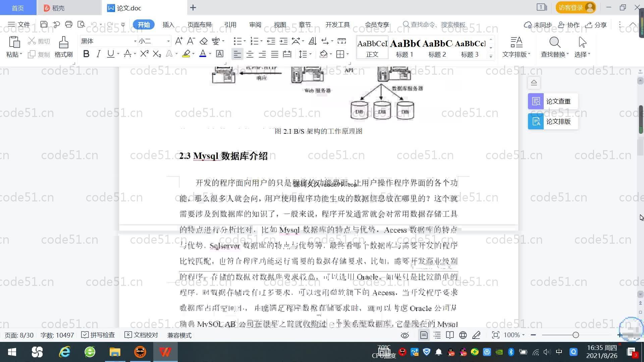
Task: Click the Italic formatting icon
Action: click(x=98, y=54)
